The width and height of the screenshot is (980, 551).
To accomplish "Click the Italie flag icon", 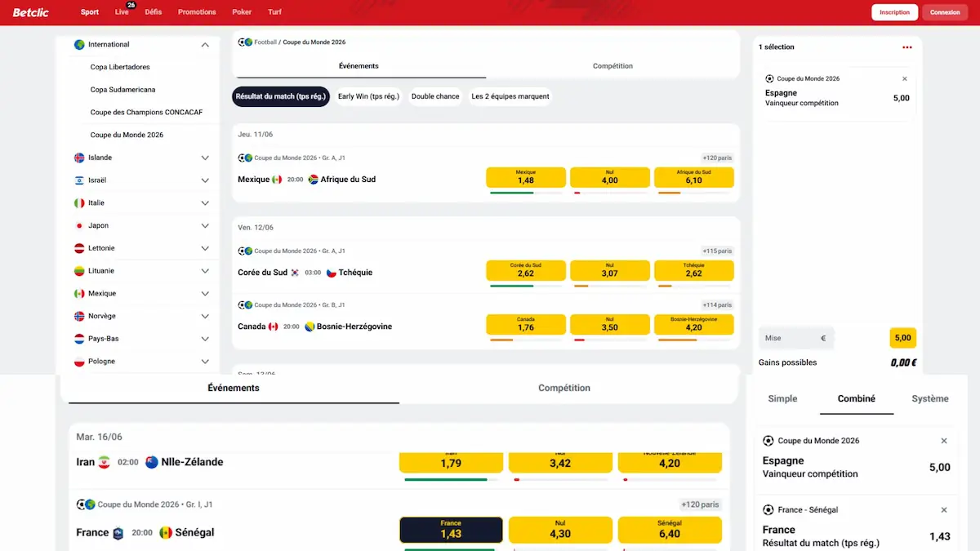I will click(79, 202).
